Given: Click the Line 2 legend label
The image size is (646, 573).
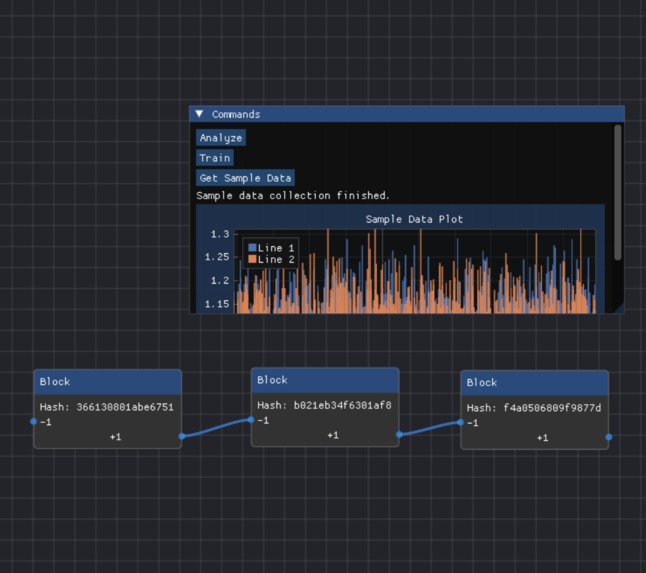Looking at the screenshot, I should tap(276, 259).
